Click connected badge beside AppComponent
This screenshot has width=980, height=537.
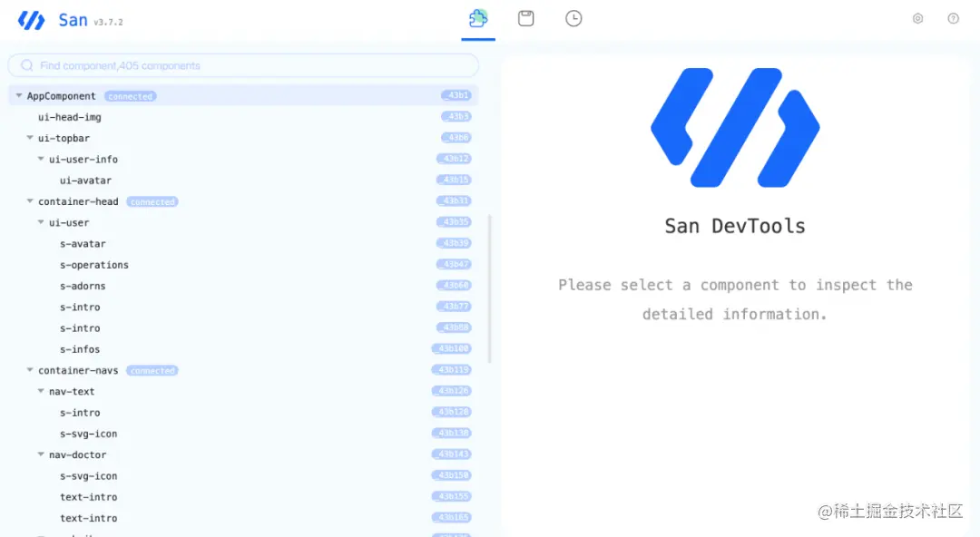130,96
